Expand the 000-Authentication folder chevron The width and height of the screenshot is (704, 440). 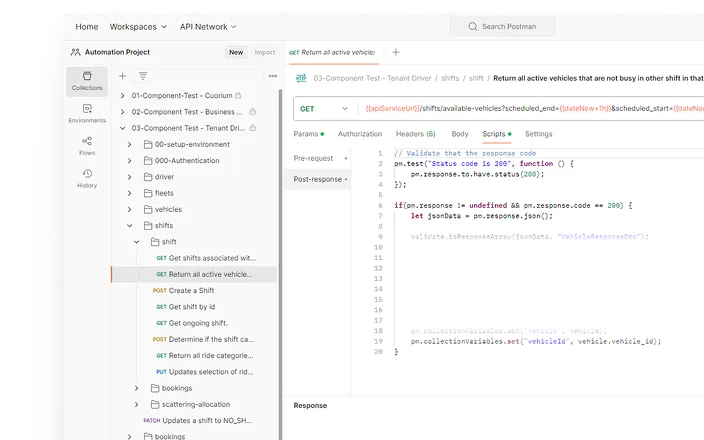pyautogui.click(x=129, y=160)
